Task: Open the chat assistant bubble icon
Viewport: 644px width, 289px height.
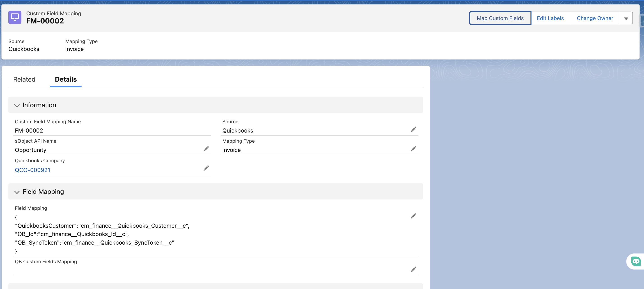Action: tap(636, 261)
